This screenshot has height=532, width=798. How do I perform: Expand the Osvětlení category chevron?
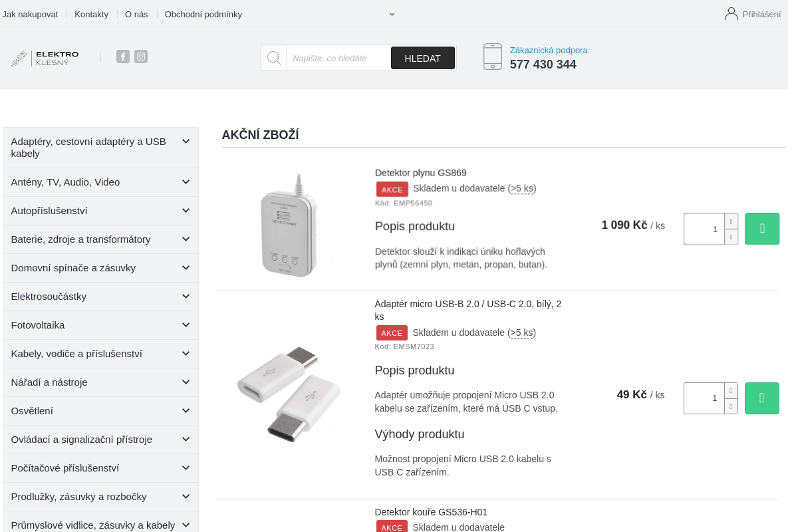[x=186, y=411]
